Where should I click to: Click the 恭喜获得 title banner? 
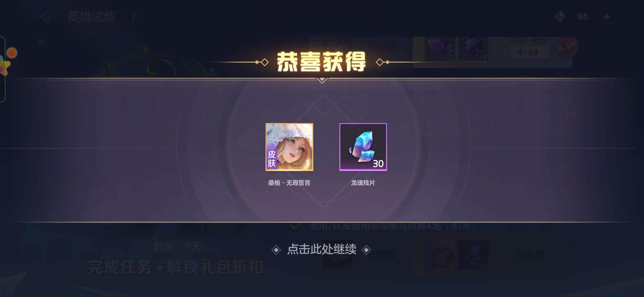coord(321,62)
